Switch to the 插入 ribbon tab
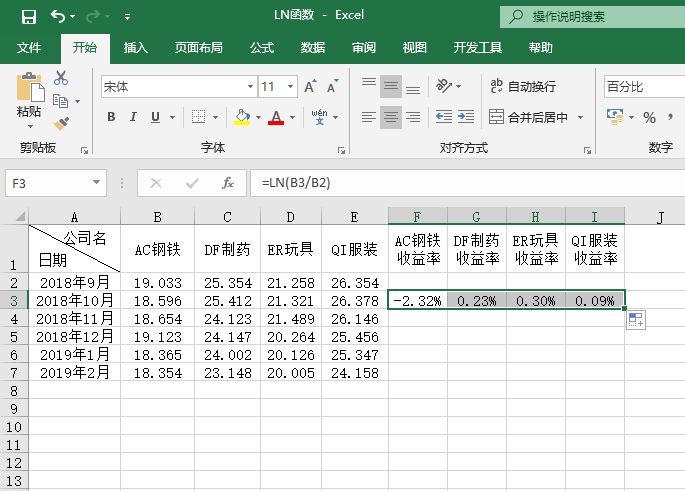685x491 pixels. tap(136, 47)
